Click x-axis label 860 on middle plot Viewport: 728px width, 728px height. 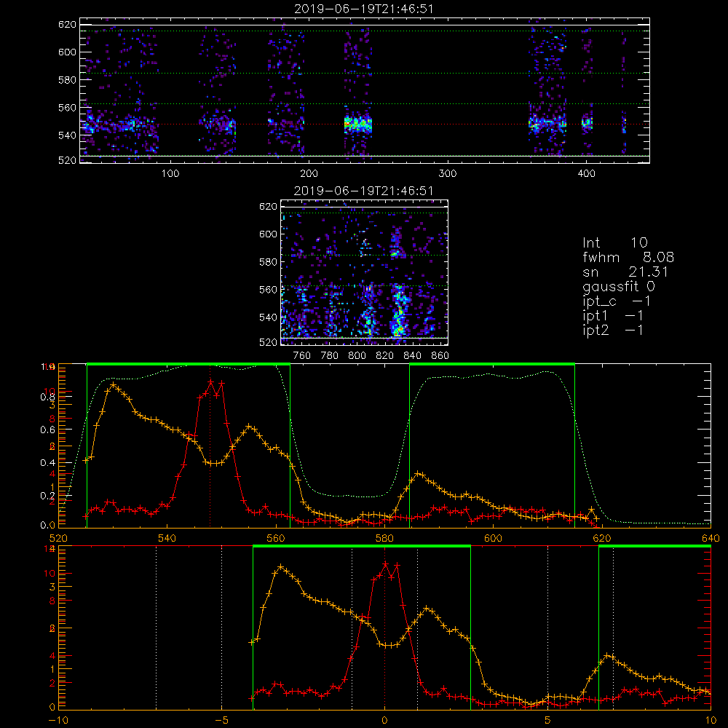(x=440, y=356)
